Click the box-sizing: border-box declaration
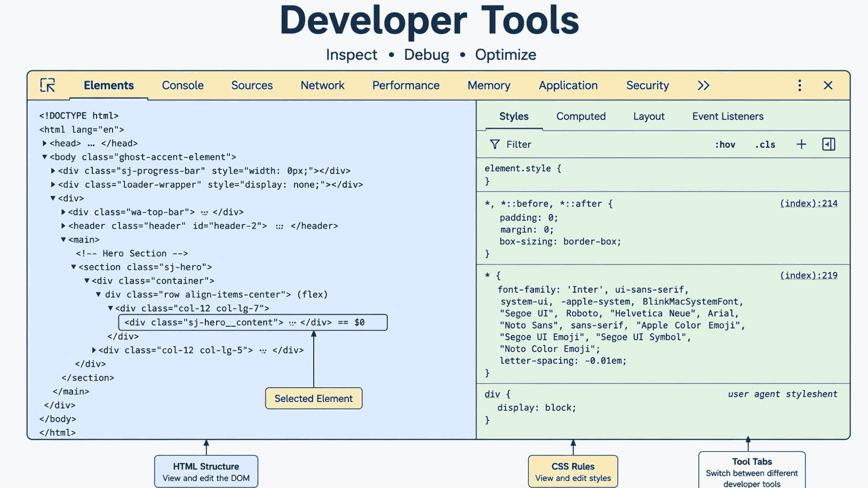The image size is (868, 488). point(560,242)
